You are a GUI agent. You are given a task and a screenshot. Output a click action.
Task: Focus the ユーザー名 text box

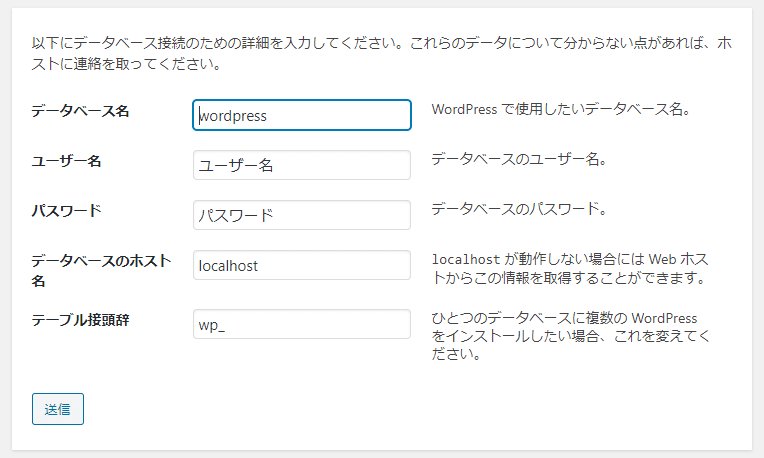301,165
